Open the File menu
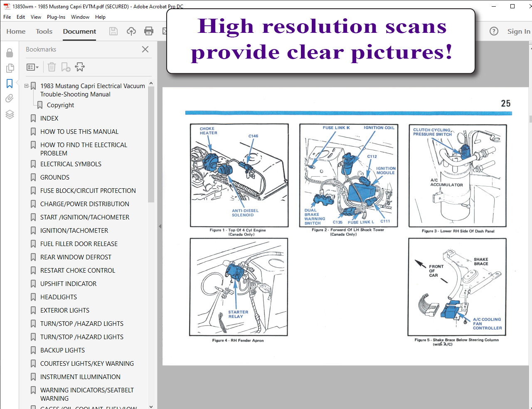This screenshot has height=409, width=532. pyautogui.click(x=7, y=17)
